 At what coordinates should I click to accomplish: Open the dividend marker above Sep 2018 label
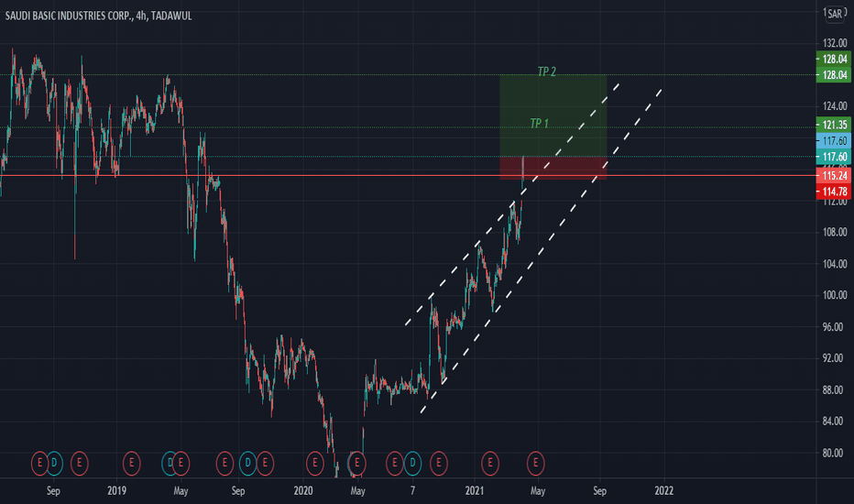[x=54, y=464]
